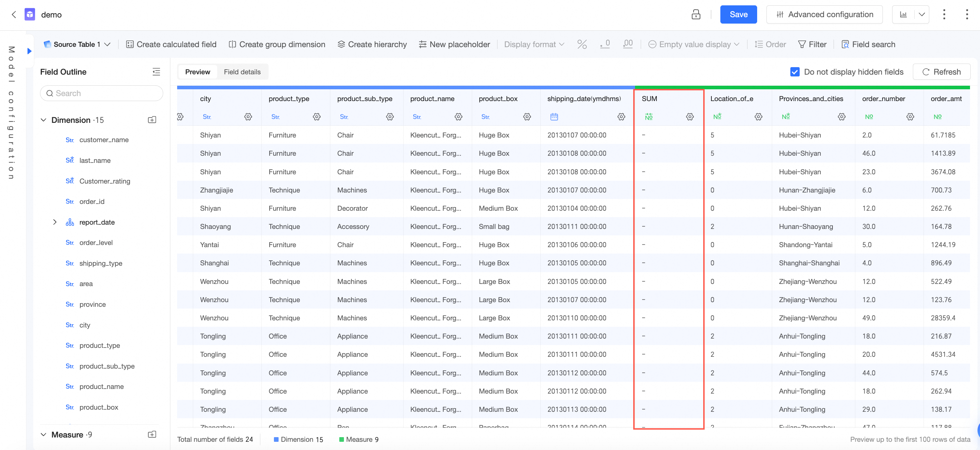
Task: Click the Refresh button
Action: [x=941, y=72]
